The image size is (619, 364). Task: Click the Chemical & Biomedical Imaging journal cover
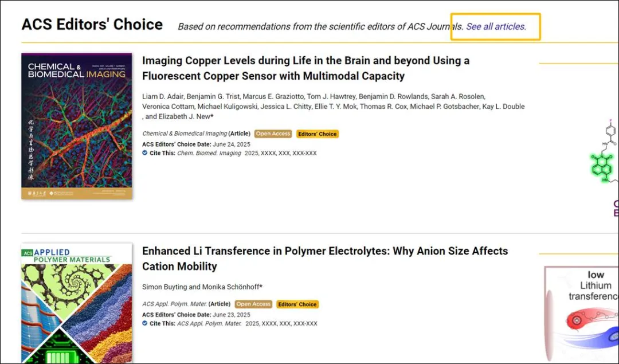77,126
